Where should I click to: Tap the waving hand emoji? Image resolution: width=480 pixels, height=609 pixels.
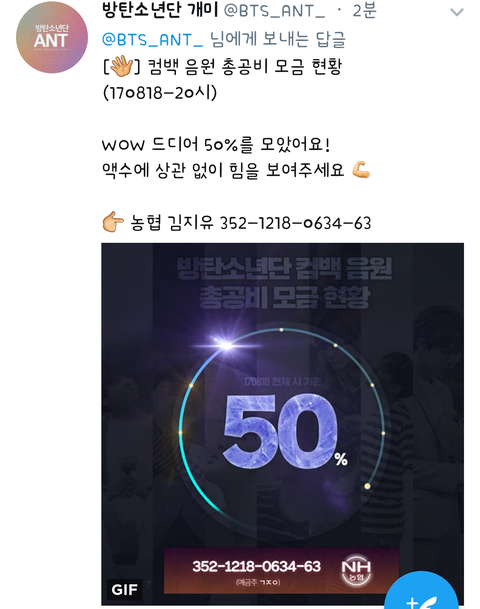pyautogui.click(x=122, y=66)
